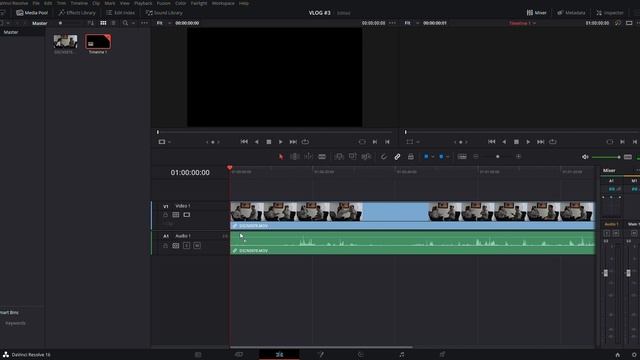The height and width of the screenshot is (360, 640).
Task: Toggle the Mixer panel button
Action: tap(536, 13)
